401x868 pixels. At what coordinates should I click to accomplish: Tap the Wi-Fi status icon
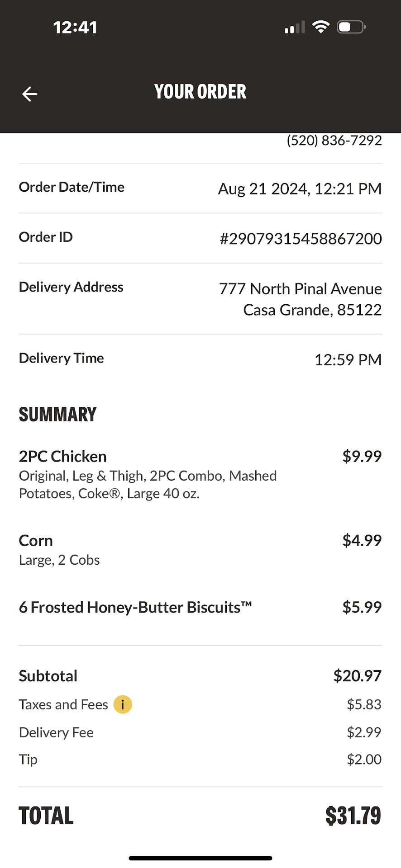321,27
